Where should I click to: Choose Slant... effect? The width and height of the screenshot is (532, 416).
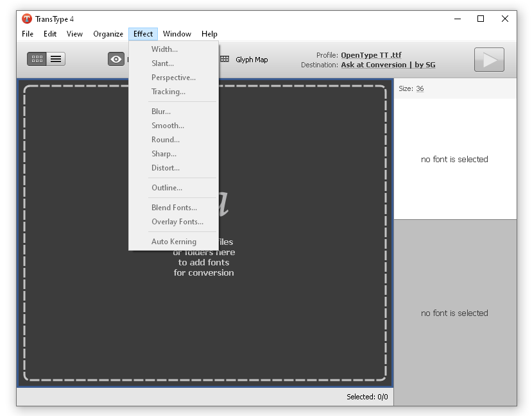pyautogui.click(x=173, y=63)
